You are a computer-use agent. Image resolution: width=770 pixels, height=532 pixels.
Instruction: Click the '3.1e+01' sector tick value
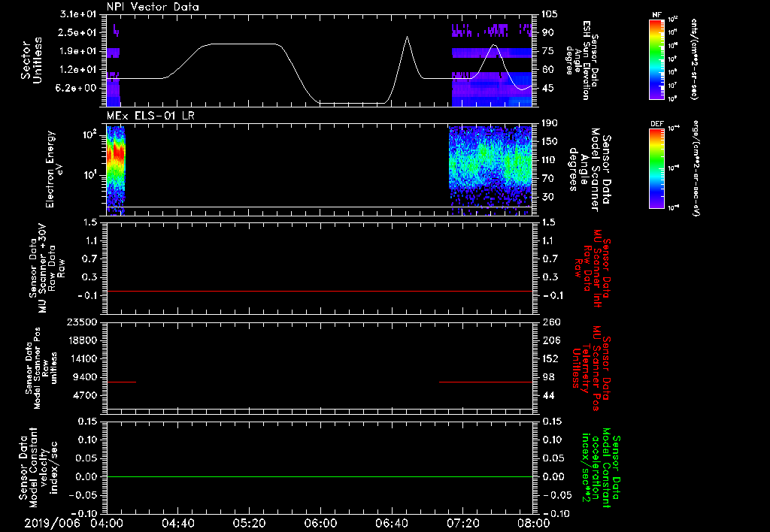click(78, 14)
